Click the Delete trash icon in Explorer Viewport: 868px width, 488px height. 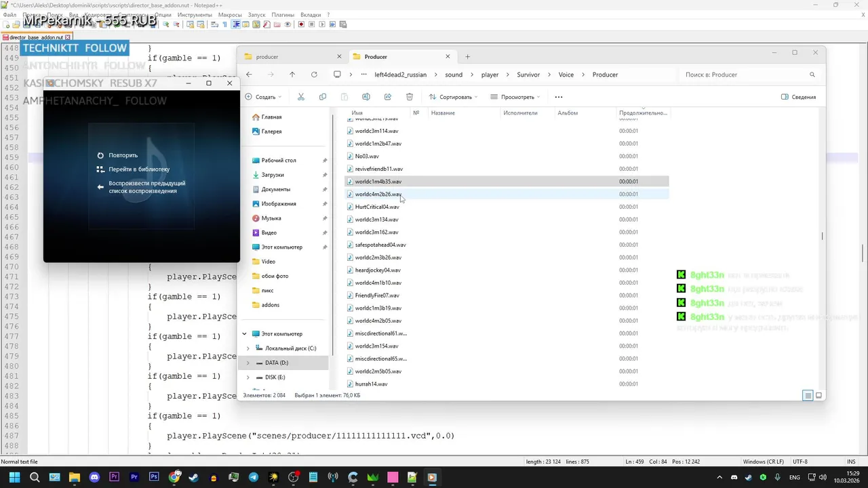(x=410, y=97)
